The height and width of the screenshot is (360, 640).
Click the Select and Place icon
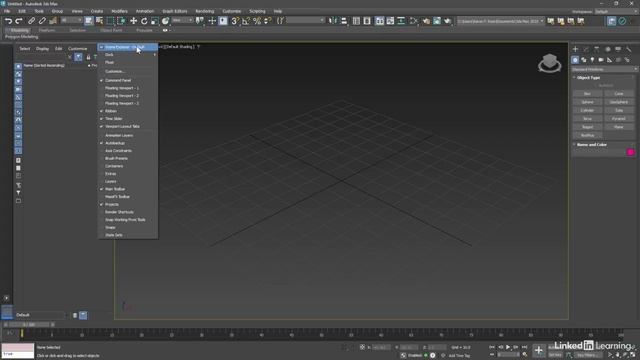point(165,21)
